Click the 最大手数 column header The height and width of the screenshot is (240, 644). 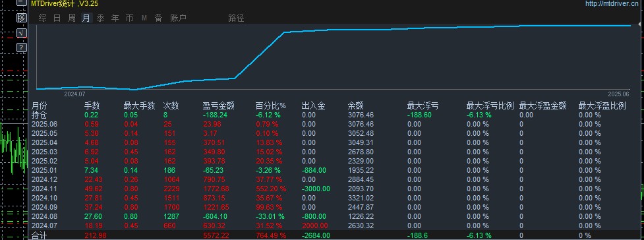[x=140, y=106]
